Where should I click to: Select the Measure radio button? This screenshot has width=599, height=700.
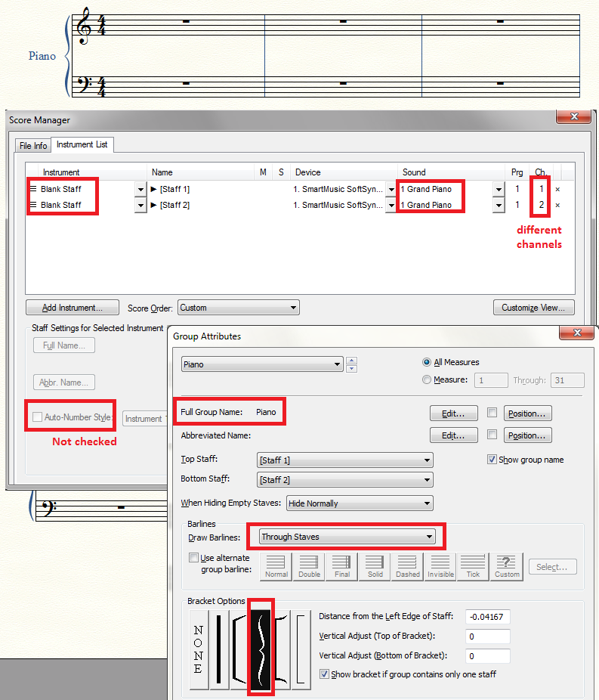point(428,379)
